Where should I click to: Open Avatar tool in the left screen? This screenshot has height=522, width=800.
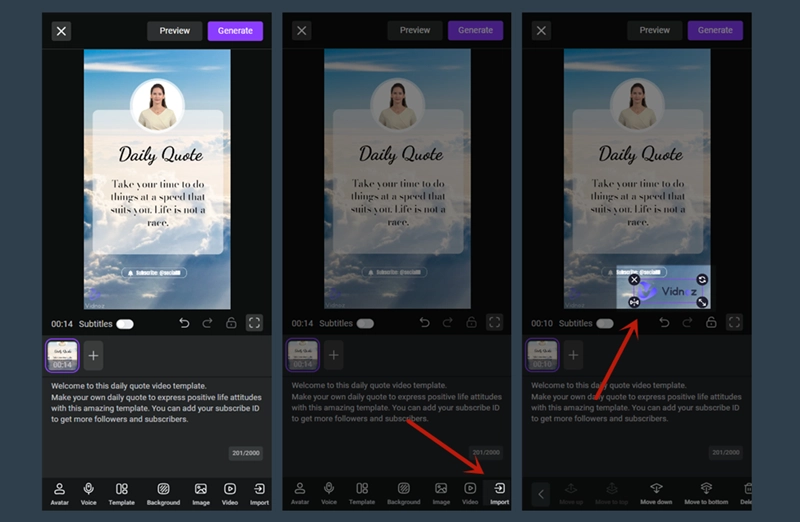pyautogui.click(x=59, y=494)
